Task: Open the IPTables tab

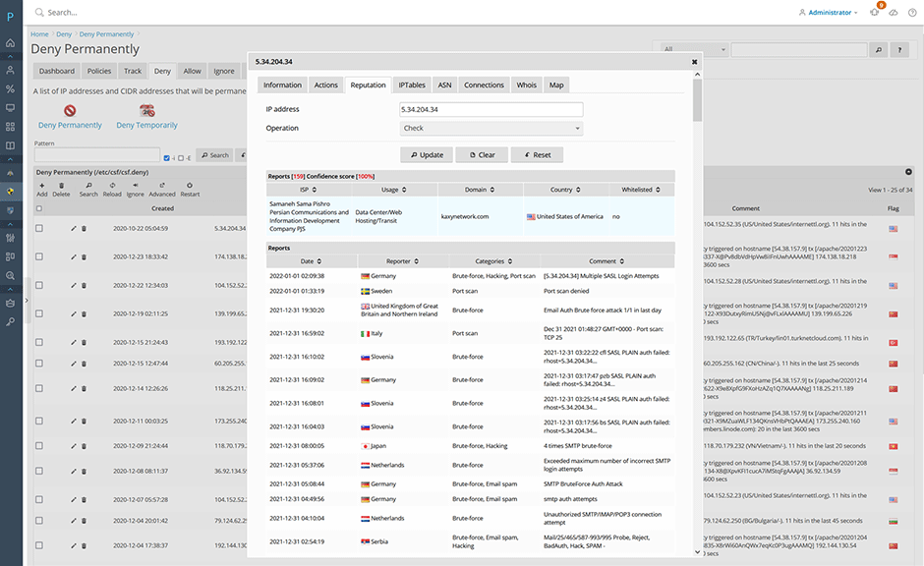Action: pos(413,85)
